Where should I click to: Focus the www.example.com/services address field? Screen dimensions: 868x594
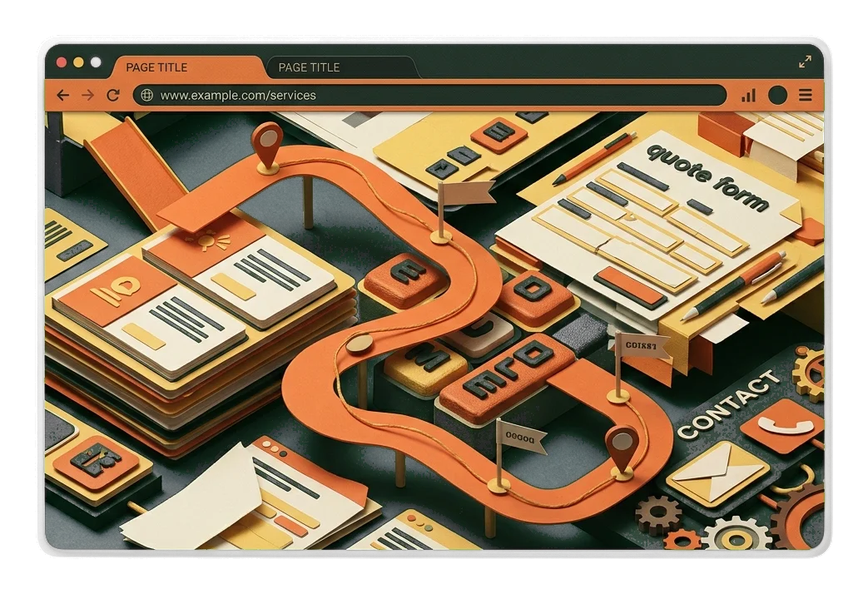pos(429,95)
